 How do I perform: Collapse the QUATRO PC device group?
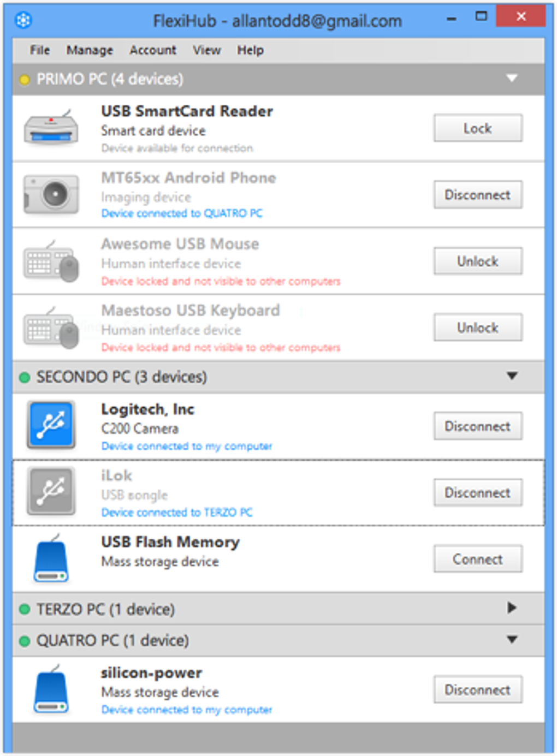(x=512, y=640)
